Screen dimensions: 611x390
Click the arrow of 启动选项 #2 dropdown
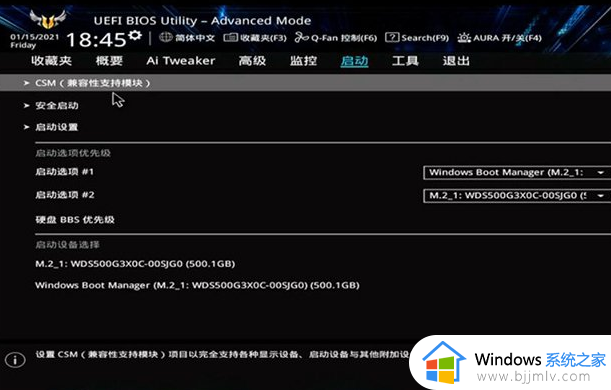(x=601, y=196)
